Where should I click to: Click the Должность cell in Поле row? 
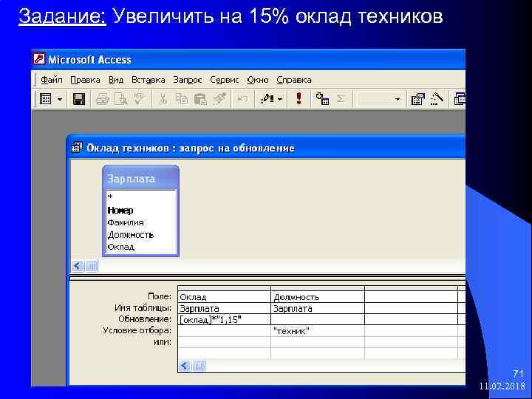pos(318,297)
